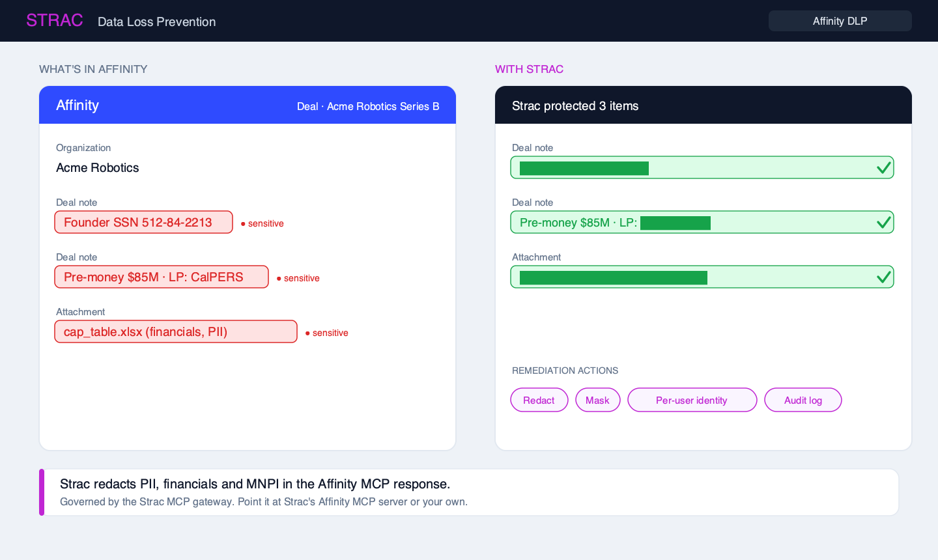Click the Affinity DLP button
This screenshot has height=560, width=938.
click(x=840, y=21)
